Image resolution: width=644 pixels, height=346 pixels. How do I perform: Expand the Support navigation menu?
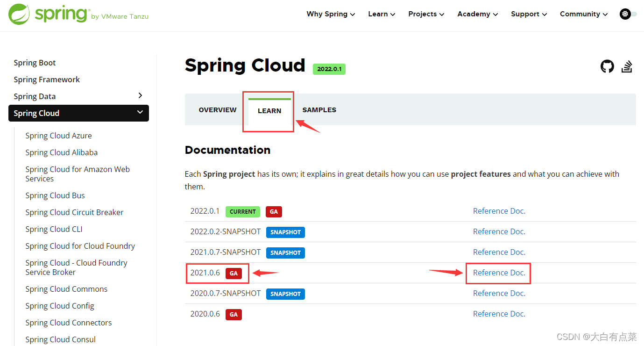pos(529,14)
